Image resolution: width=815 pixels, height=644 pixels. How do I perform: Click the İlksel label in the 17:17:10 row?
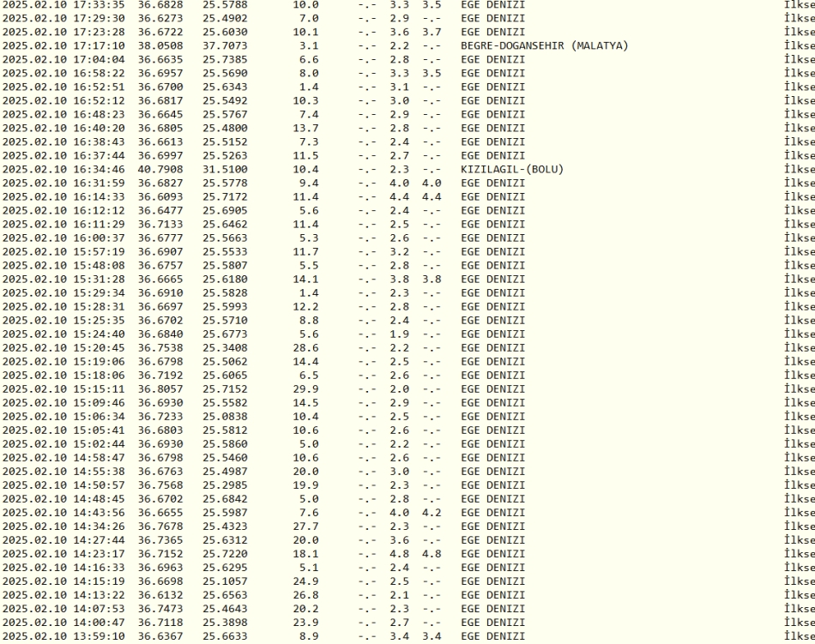800,45
